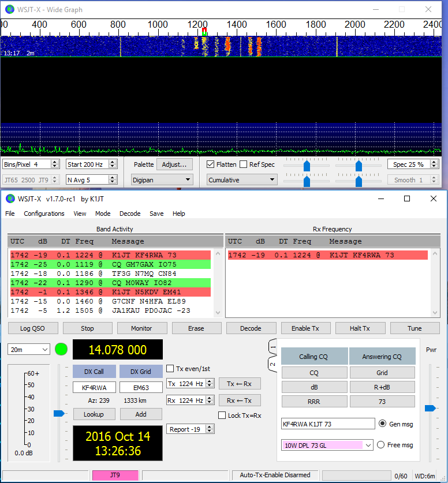Open the Save menu
448x483 pixels.
point(156,214)
